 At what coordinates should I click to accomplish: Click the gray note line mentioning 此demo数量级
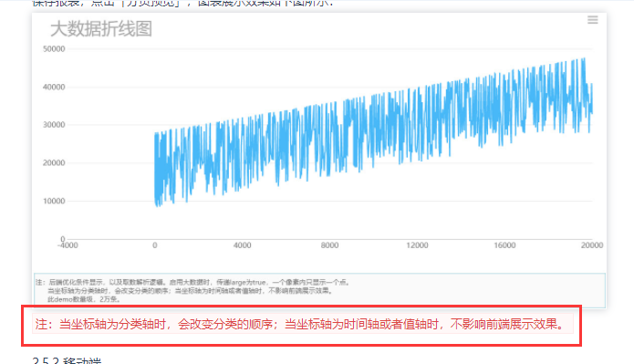pos(84,299)
